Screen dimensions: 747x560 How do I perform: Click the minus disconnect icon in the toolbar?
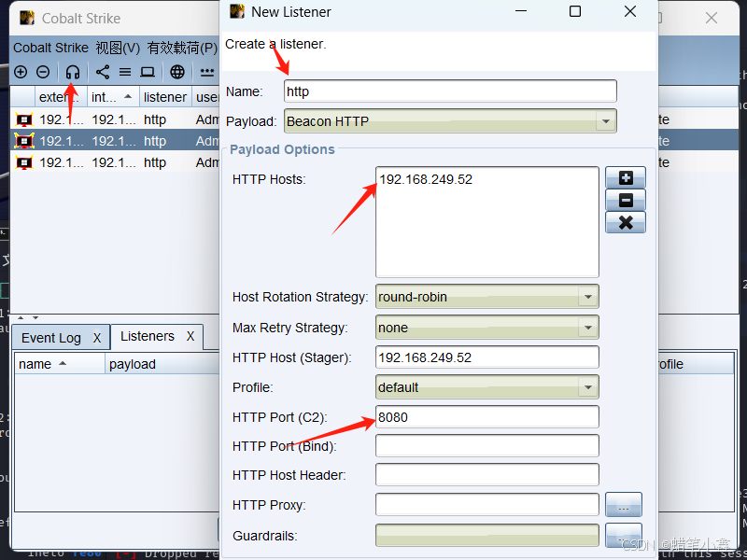(43, 72)
